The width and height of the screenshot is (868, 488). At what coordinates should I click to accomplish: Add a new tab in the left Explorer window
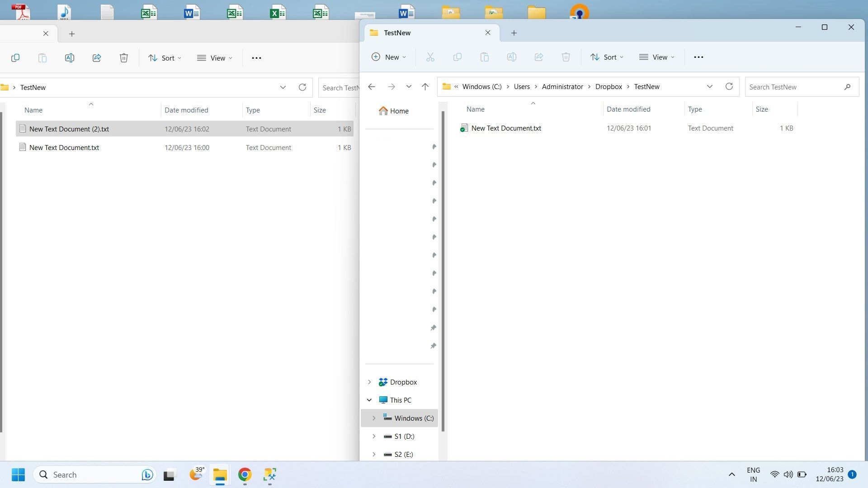tap(72, 33)
